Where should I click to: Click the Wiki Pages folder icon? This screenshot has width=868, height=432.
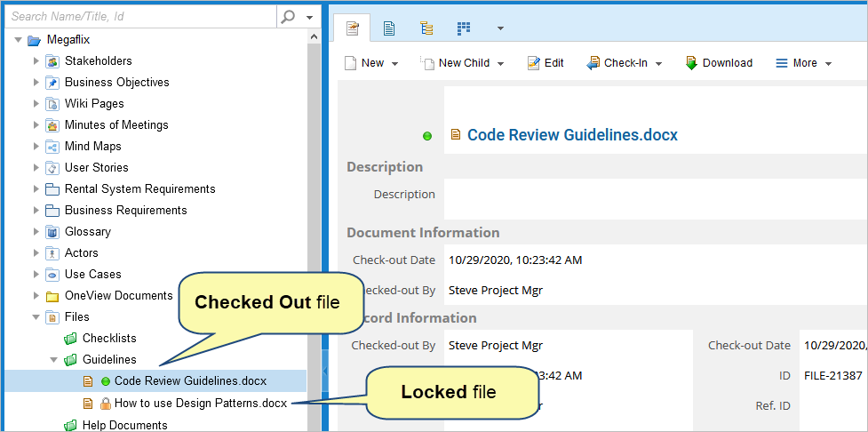(52, 104)
